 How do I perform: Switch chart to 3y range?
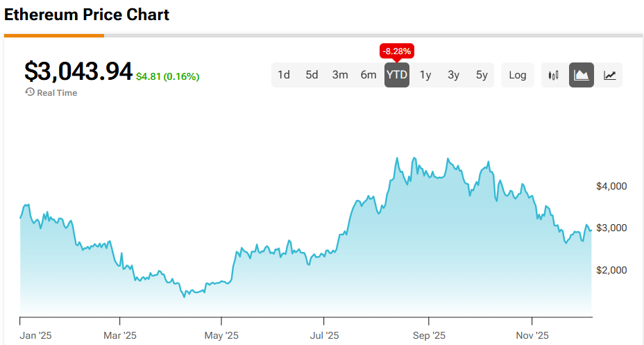click(453, 75)
